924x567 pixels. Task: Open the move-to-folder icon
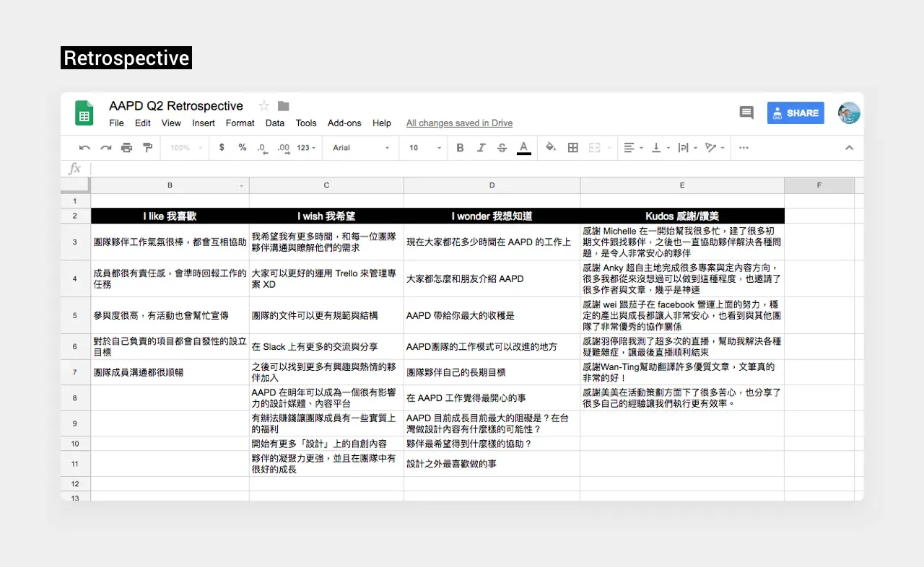(284, 106)
